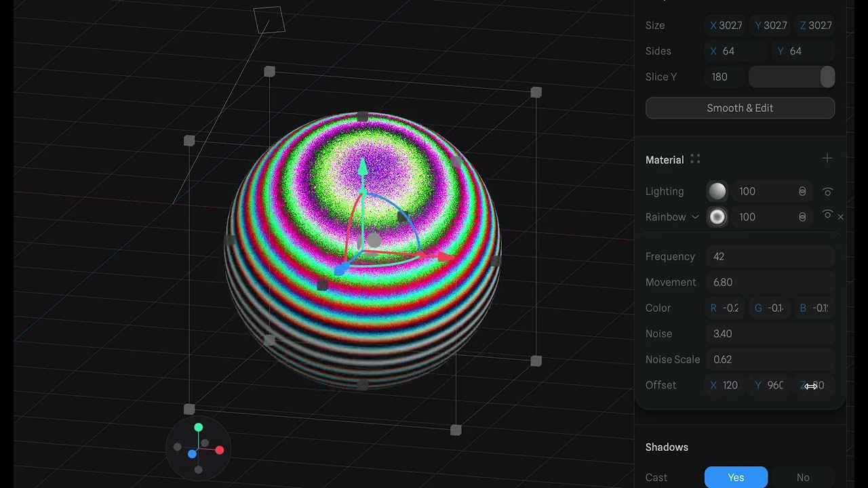
Task: Click the top-right bounding box corner handle
Action: click(x=536, y=92)
